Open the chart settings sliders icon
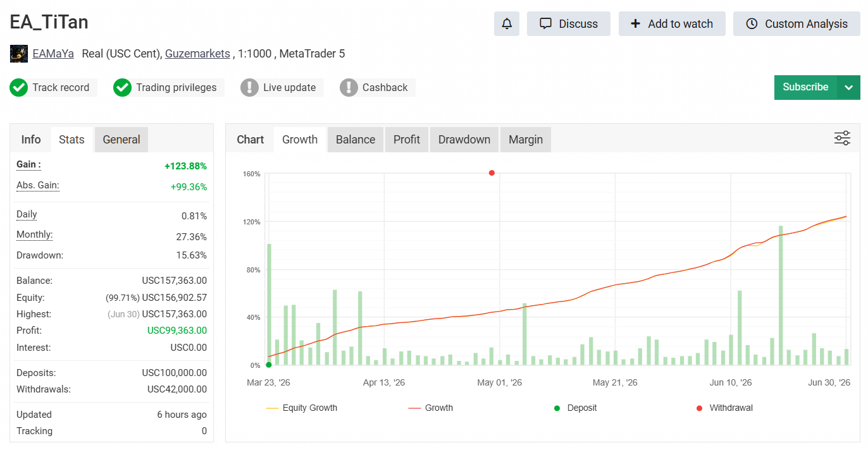 [842, 138]
